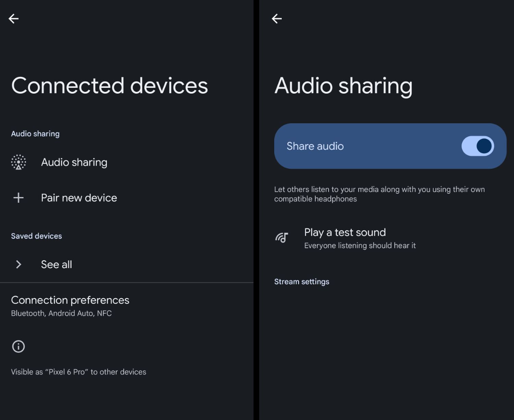
Task: Tap the Share audio label text
Action: (x=315, y=146)
